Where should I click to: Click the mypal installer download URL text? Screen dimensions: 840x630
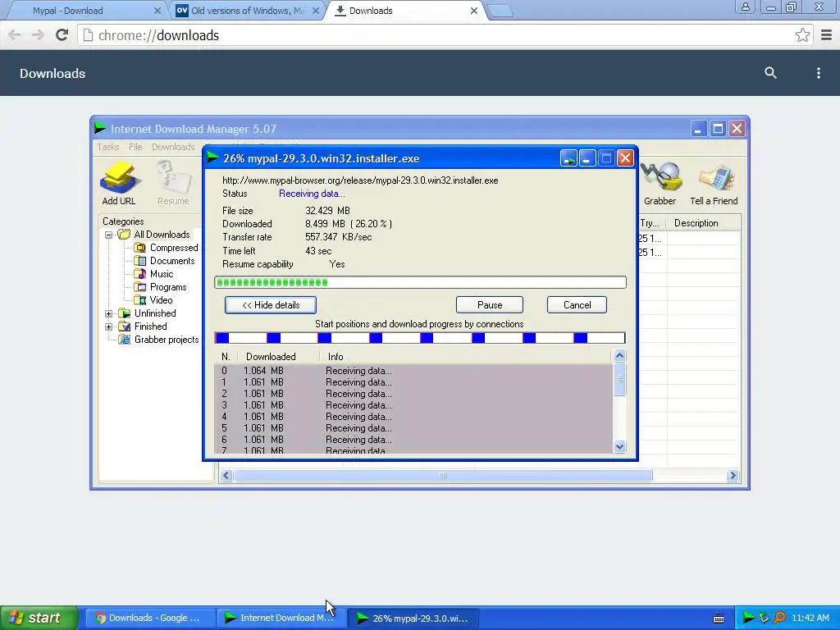coord(360,180)
